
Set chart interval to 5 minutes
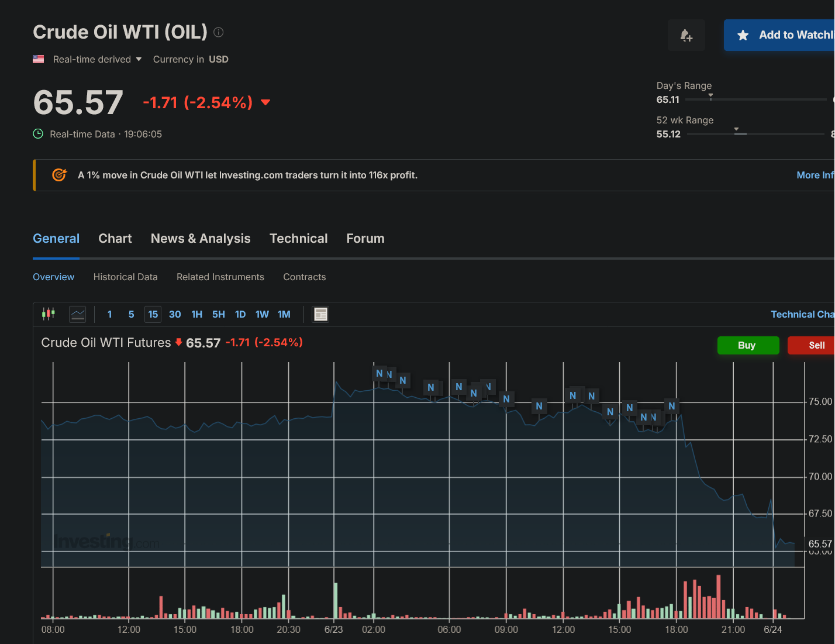(131, 314)
